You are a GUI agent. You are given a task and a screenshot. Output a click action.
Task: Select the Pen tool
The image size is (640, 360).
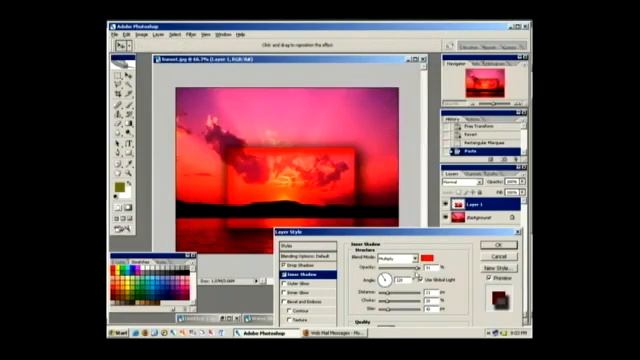118,153
